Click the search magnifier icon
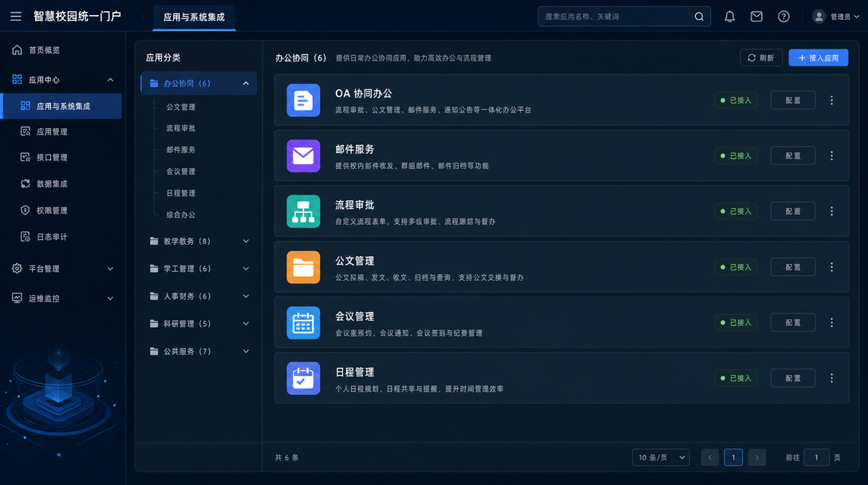Viewport: 868px width, 485px height. (x=699, y=17)
